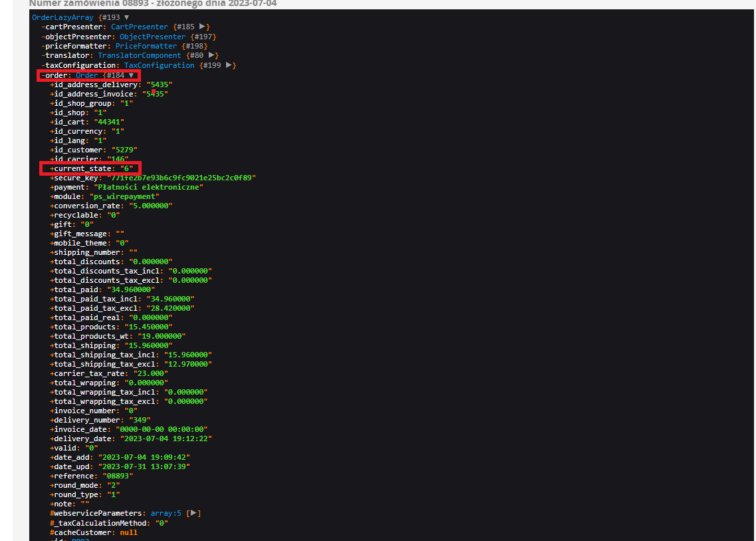Click the total_paid value "34.960000"
Viewport: 756px width, 541px height.
coord(131,289)
